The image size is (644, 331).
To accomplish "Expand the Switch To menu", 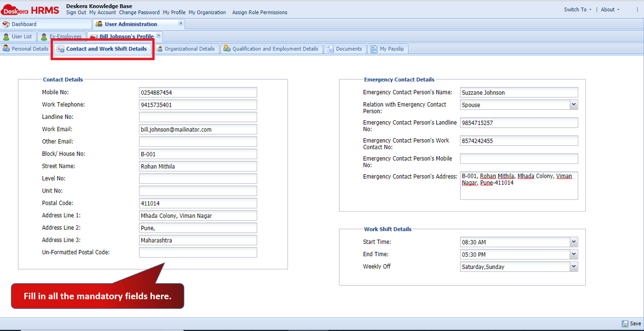I will [x=577, y=9].
